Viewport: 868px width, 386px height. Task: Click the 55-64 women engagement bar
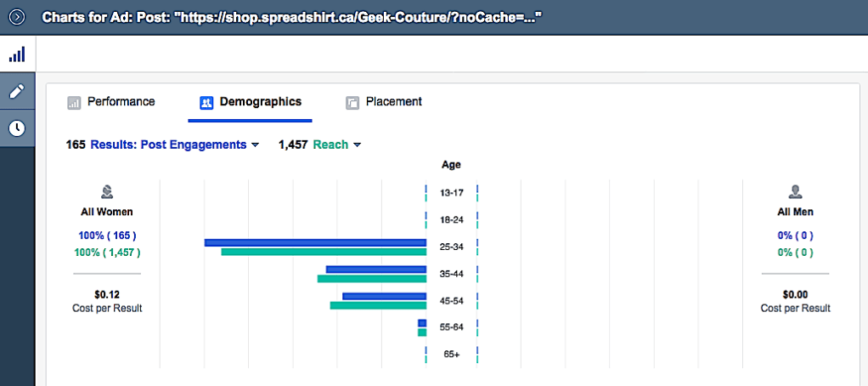coord(422,323)
